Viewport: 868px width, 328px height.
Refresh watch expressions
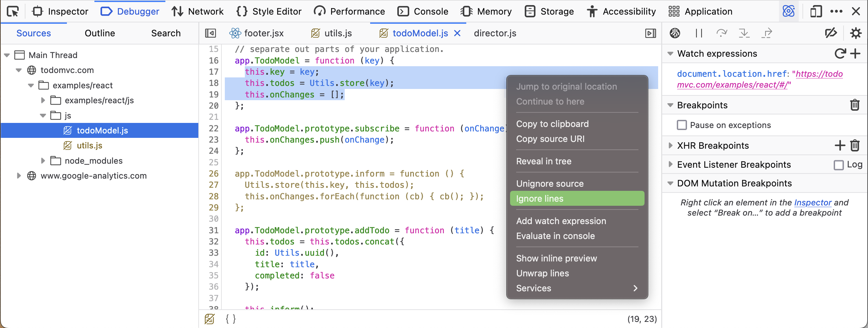pos(840,54)
